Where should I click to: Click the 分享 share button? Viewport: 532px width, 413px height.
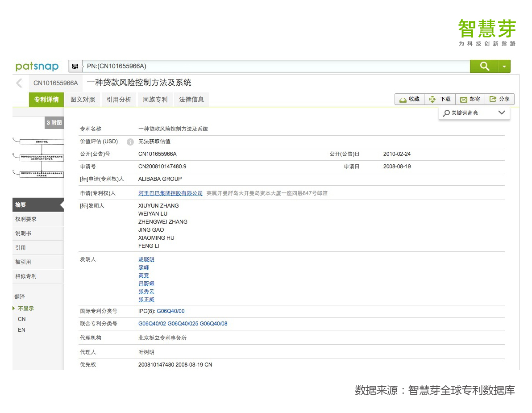point(499,99)
